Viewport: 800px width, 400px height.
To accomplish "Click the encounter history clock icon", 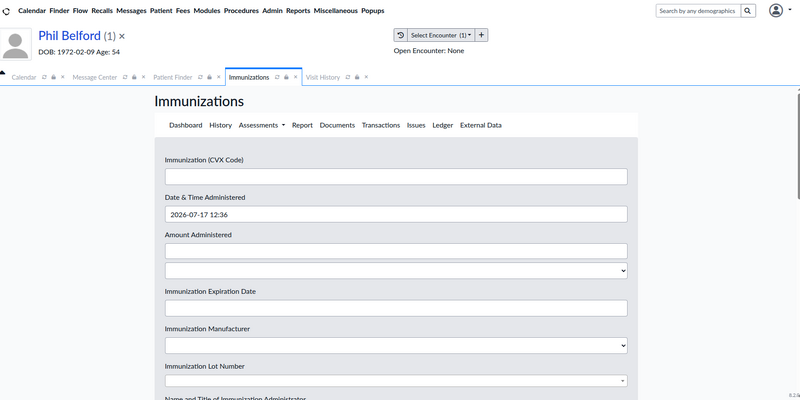I will point(401,35).
